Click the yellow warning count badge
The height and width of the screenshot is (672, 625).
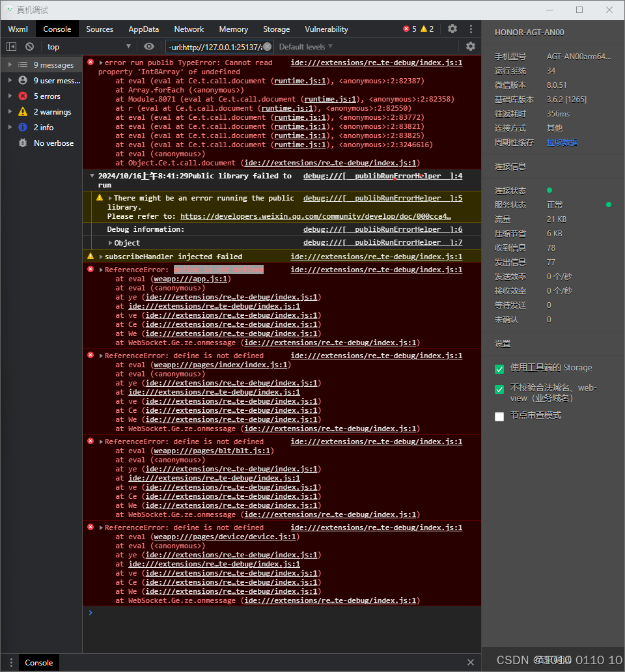(x=427, y=29)
